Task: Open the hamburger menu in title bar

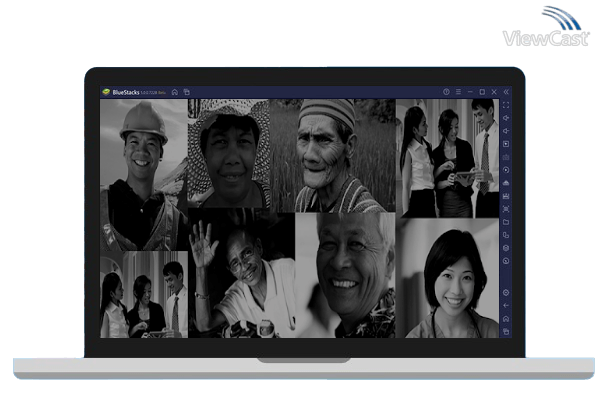Action: point(458,92)
